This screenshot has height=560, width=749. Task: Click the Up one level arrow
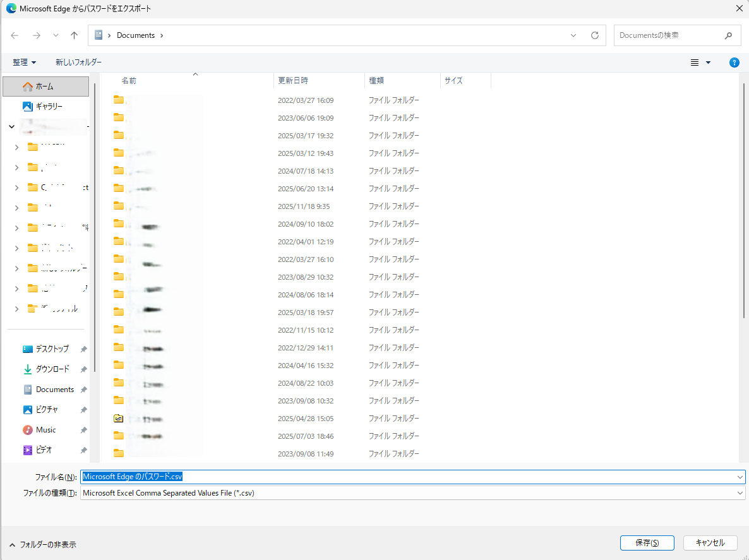(74, 35)
